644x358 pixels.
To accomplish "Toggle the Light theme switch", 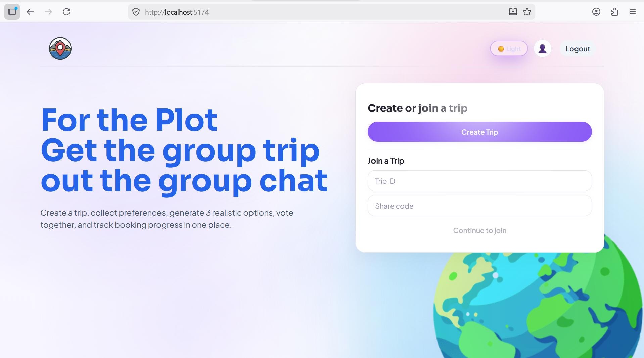I will [x=509, y=49].
